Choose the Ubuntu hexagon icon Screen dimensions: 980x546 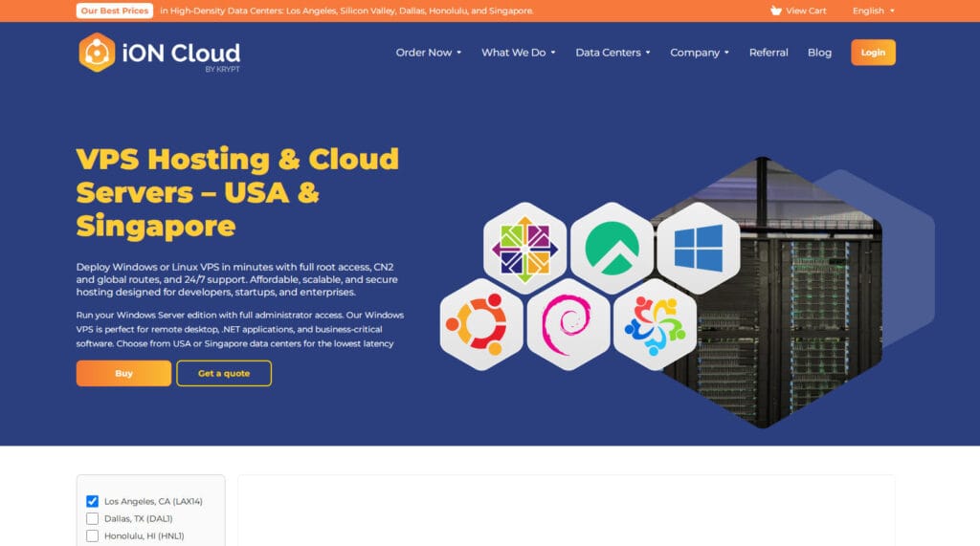tap(481, 323)
